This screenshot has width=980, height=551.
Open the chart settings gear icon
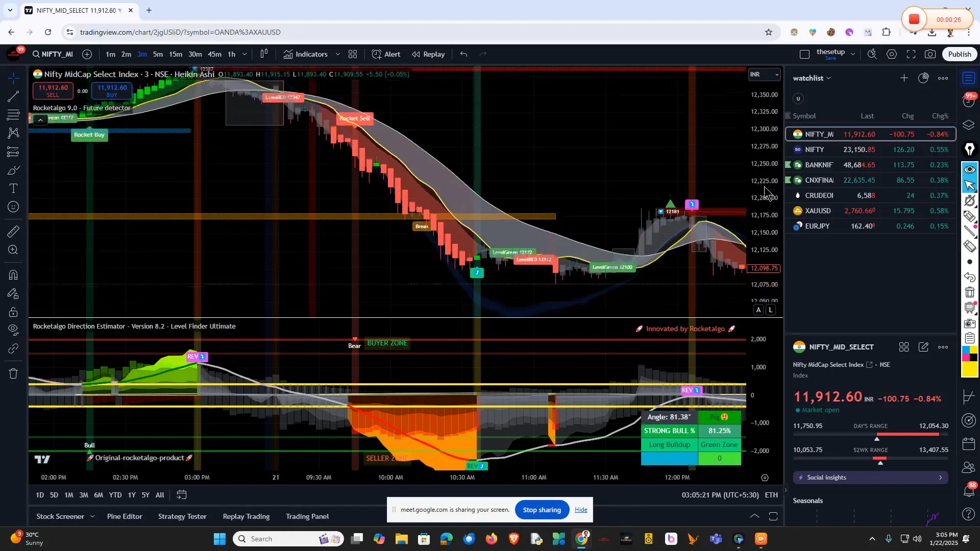892,54
